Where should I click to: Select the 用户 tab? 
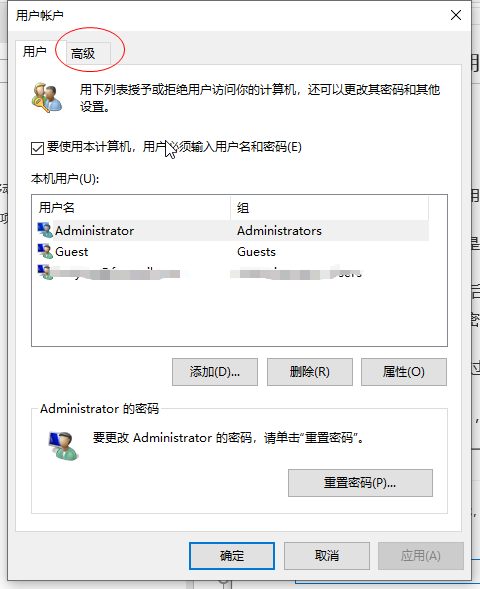coord(35,52)
